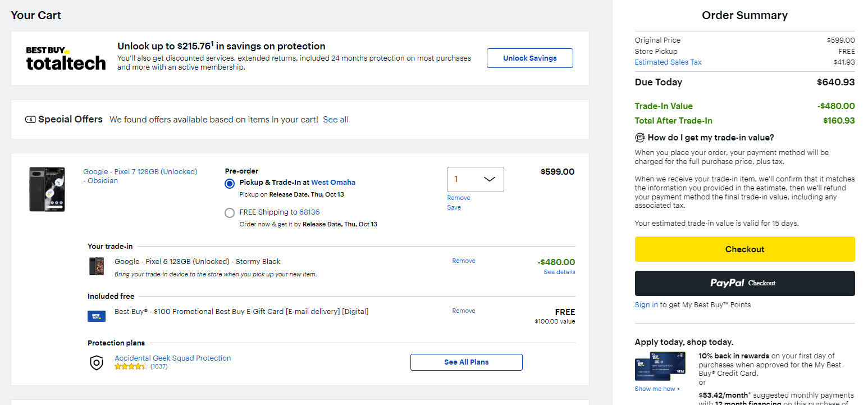Image resolution: width=868 pixels, height=405 pixels.
Task: Click the My Best Buy credit card image
Action: [x=660, y=366]
